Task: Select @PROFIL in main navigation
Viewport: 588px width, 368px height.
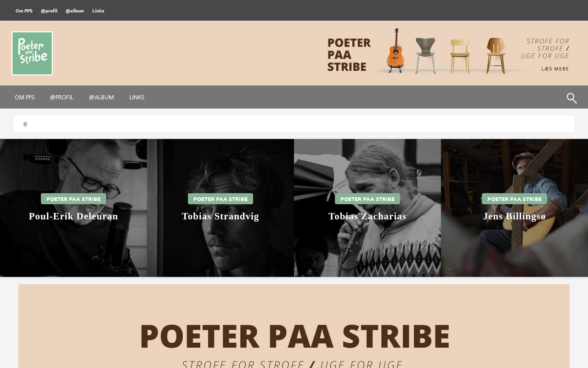Action: click(x=62, y=97)
